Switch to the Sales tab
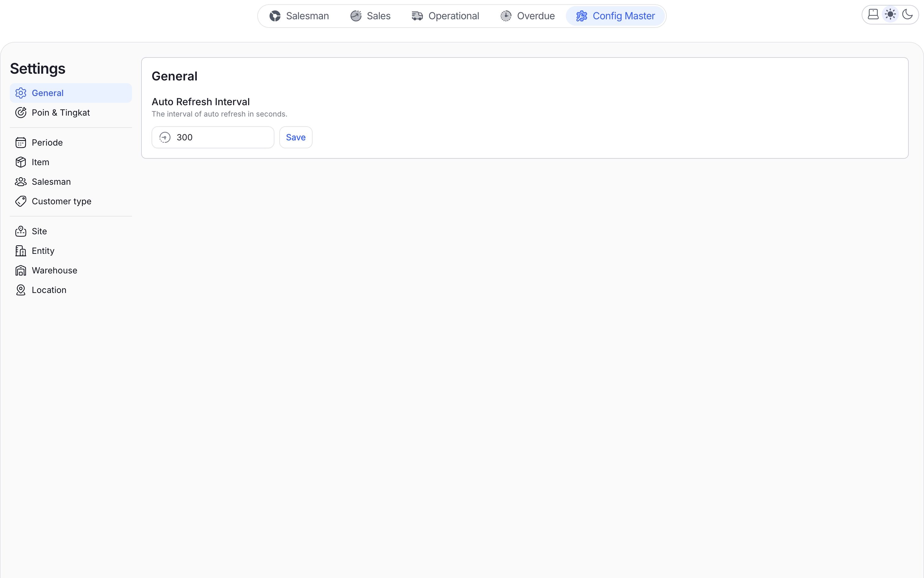This screenshot has width=924, height=578. (x=370, y=16)
